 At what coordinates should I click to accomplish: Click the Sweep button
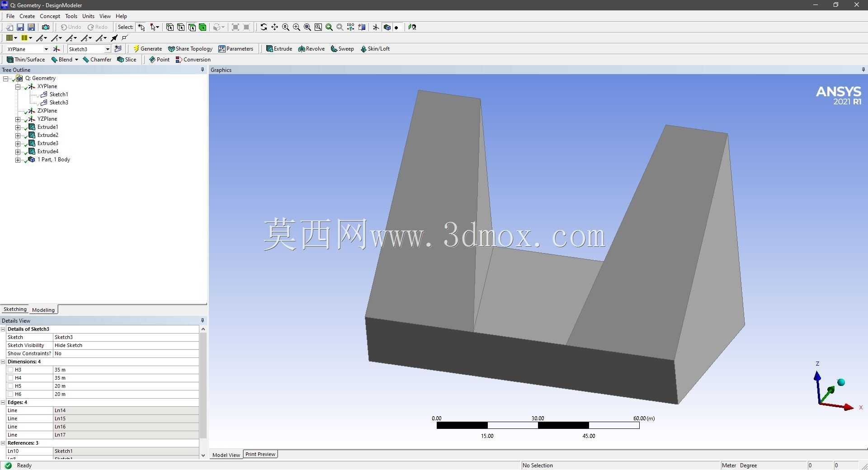(342, 49)
